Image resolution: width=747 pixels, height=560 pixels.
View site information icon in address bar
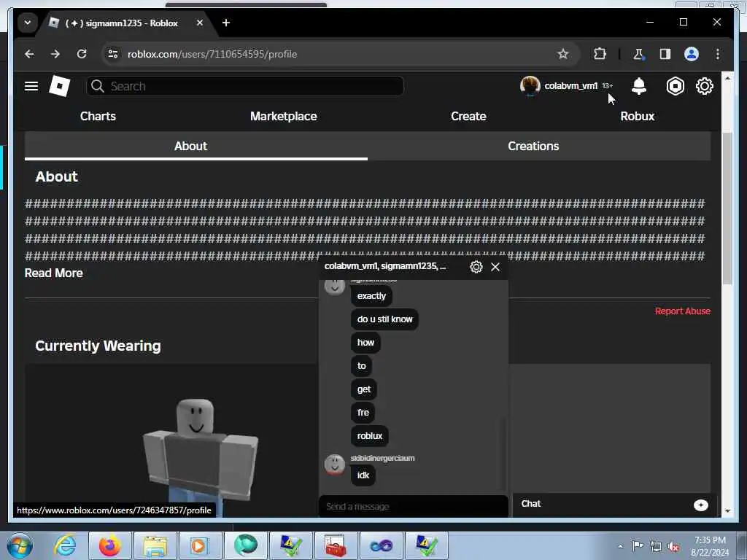pos(113,54)
